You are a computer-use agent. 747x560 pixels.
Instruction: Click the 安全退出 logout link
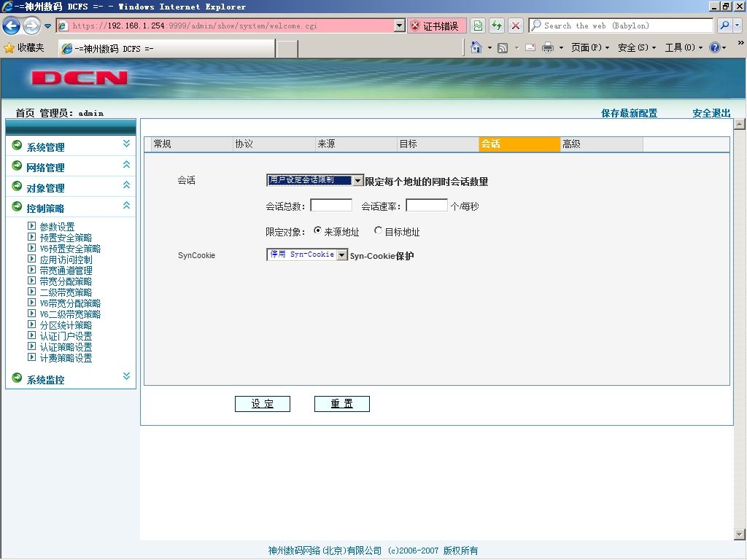711,113
